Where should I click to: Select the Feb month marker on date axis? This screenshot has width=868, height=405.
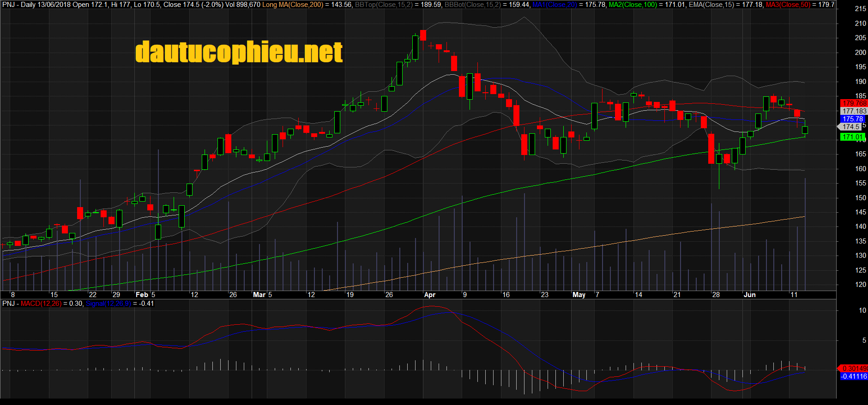(141, 295)
